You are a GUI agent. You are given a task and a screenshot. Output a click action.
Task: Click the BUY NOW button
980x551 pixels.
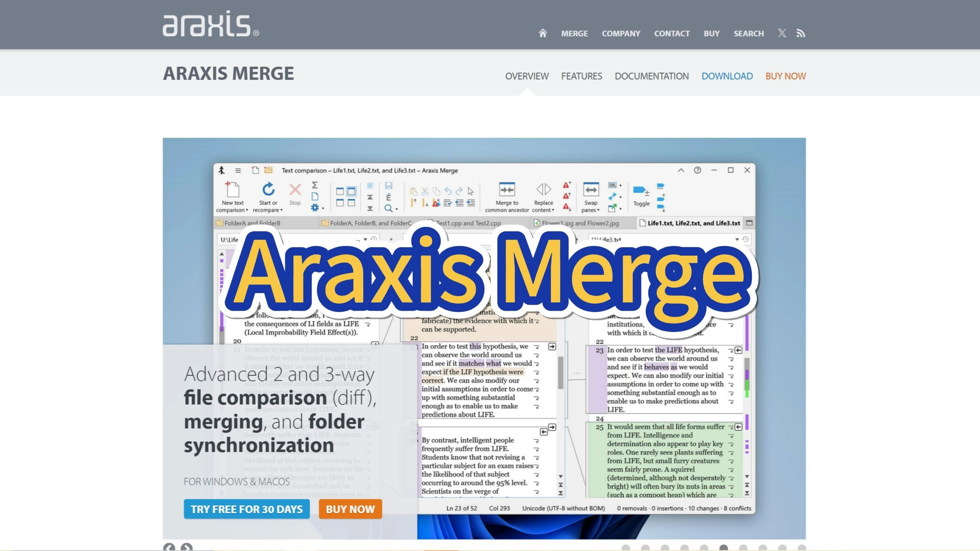[350, 509]
